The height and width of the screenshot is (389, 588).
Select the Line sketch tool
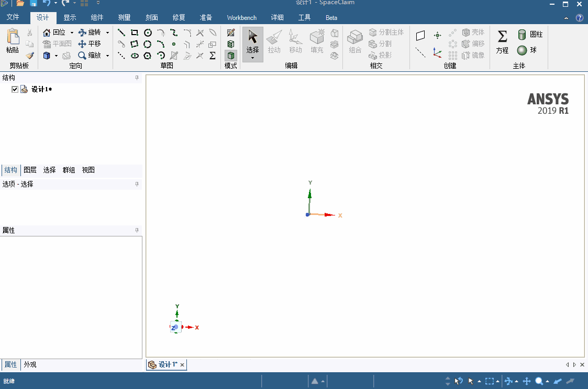click(121, 33)
